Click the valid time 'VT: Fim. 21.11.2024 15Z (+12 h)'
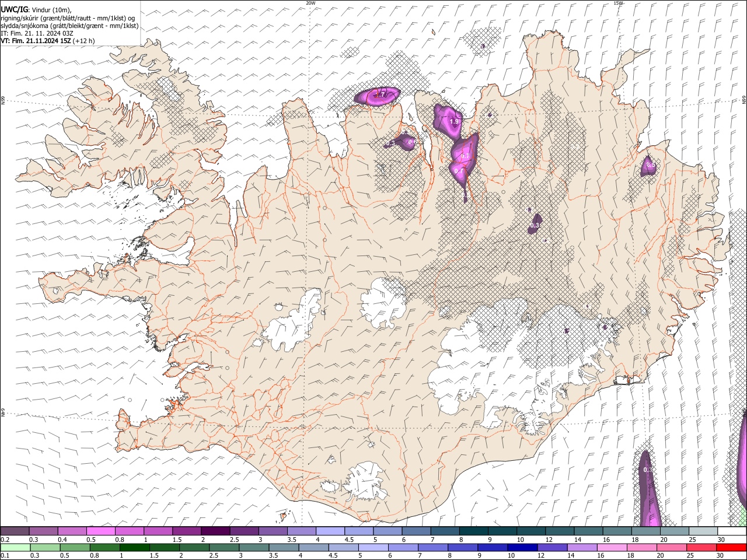The width and height of the screenshot is (747, 560). [x=47, y=41]
